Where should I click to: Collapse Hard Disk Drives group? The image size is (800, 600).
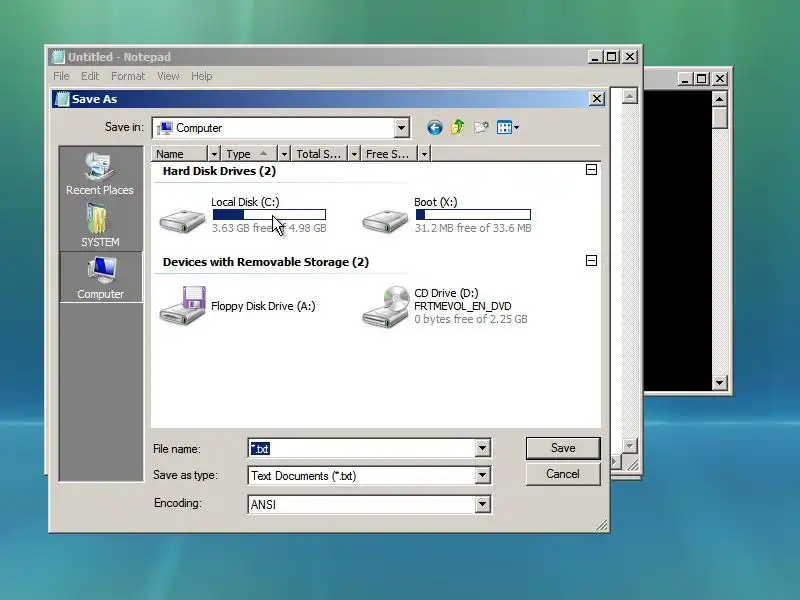(591, 170)
